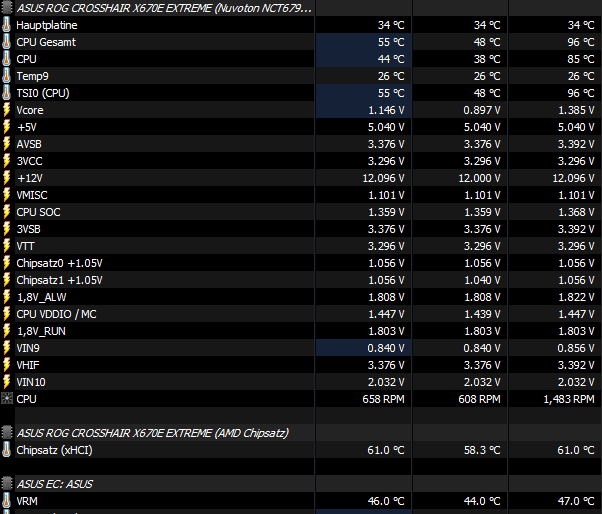Select the CPU VDDIO / MC sensor label

click(56, 314)
